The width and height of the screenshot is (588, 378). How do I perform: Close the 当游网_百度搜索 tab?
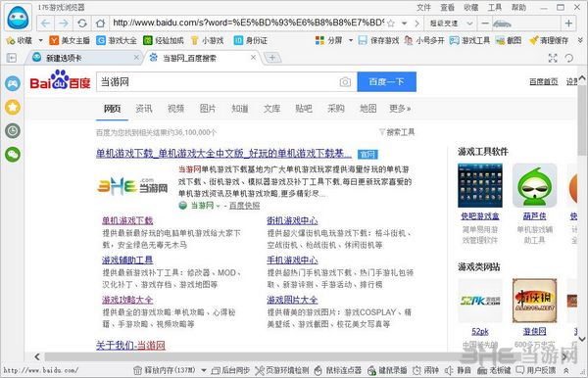(x=254, y=58)
